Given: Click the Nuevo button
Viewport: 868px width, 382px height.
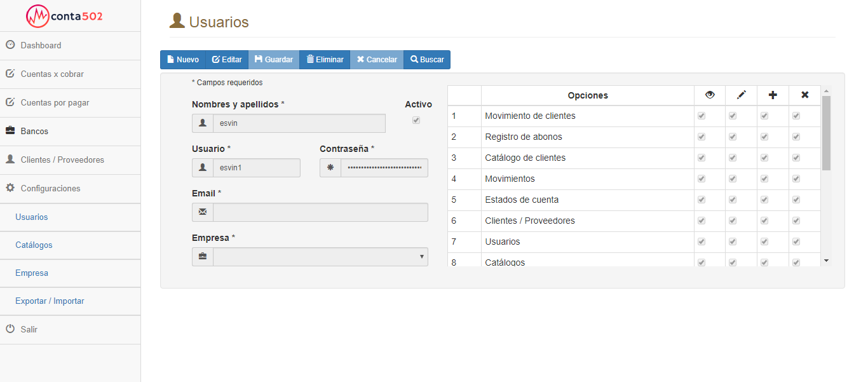Looking at the screenshot, I should 182,60.
